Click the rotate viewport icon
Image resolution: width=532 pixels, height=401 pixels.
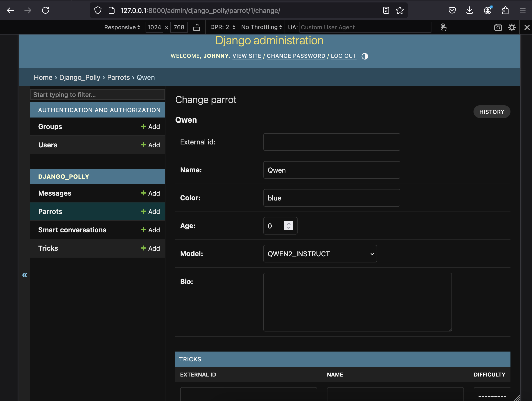point(197,27)
